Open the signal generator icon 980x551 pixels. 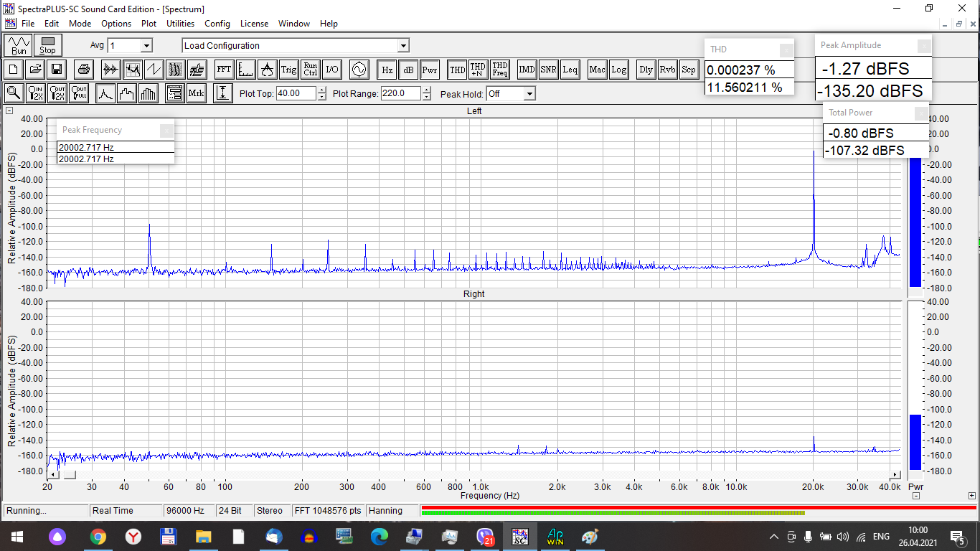click(358, 70)
